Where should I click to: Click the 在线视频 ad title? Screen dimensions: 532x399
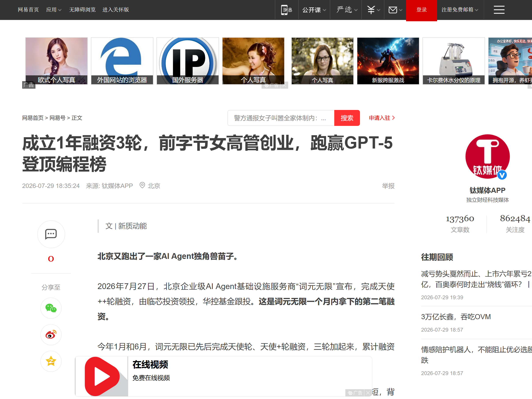pyautogui.click(x=150, y=365)
